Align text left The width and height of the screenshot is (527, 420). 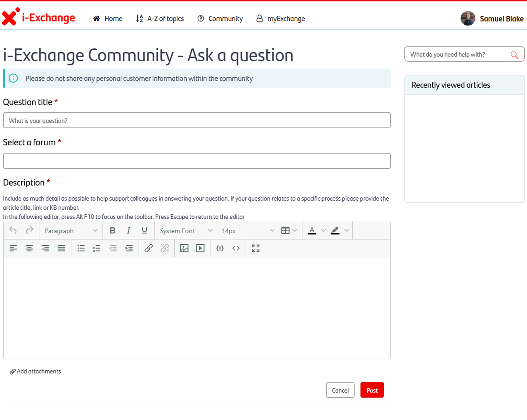point(13,248)
